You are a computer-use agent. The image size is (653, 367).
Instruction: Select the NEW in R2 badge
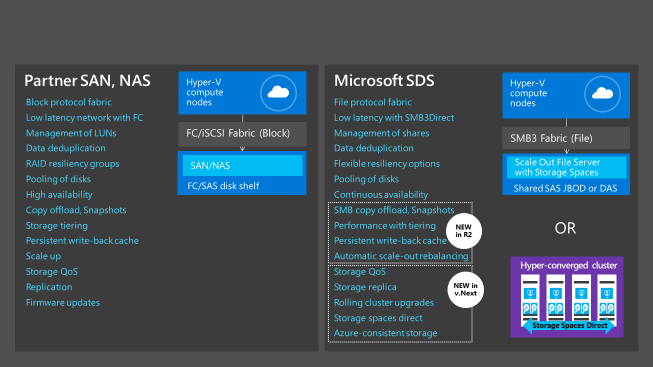coord(464,231)
